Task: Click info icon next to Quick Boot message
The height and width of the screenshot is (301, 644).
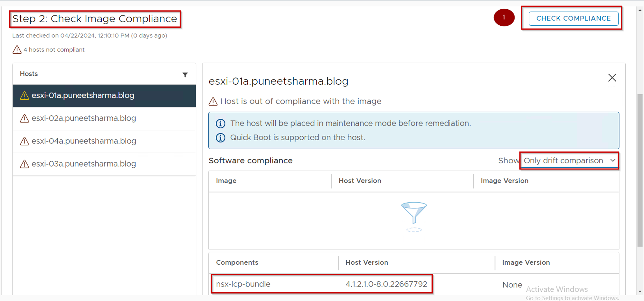Action: (x=221, y=138)
